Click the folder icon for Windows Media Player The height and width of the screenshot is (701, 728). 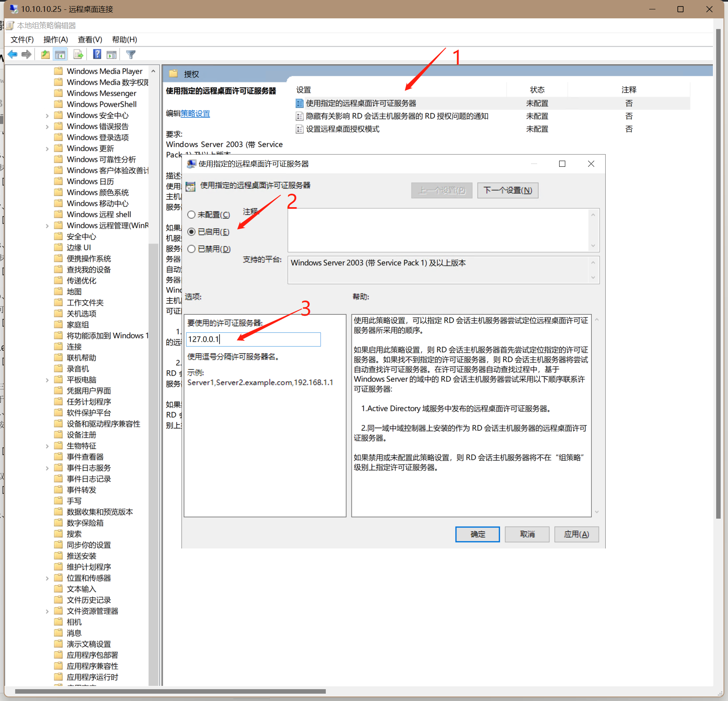pyautogui.click(x=59, y=71)
